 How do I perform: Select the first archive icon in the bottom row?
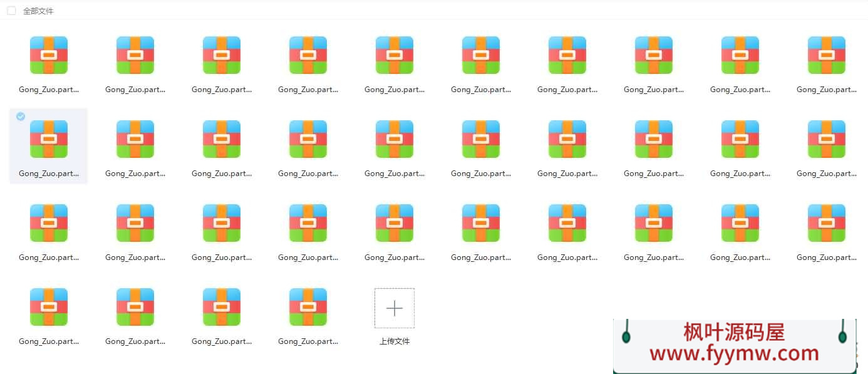pyautogui.click(x=49, y=307)
